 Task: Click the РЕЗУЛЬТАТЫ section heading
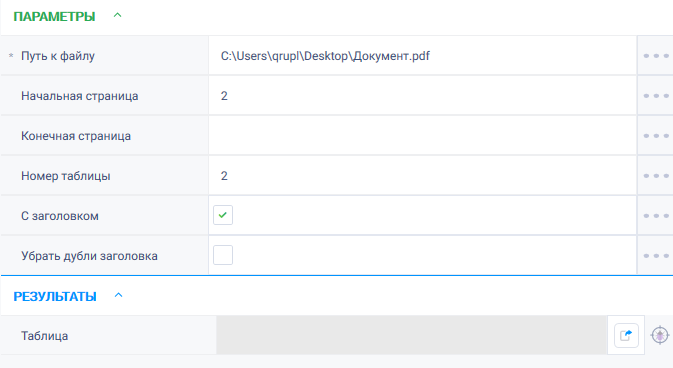[x=55, y=297]
